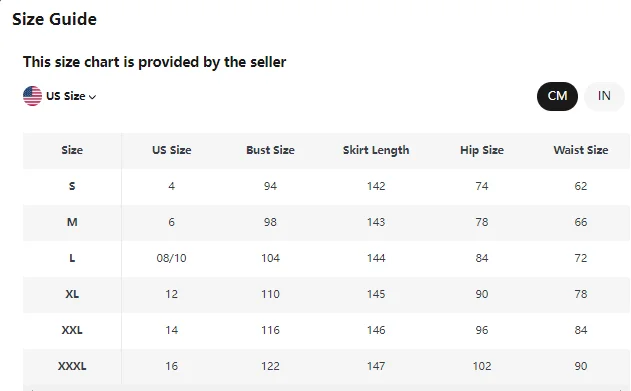Select the XL size row label
The height and width of the screenshot is (391, 631).
72,294
